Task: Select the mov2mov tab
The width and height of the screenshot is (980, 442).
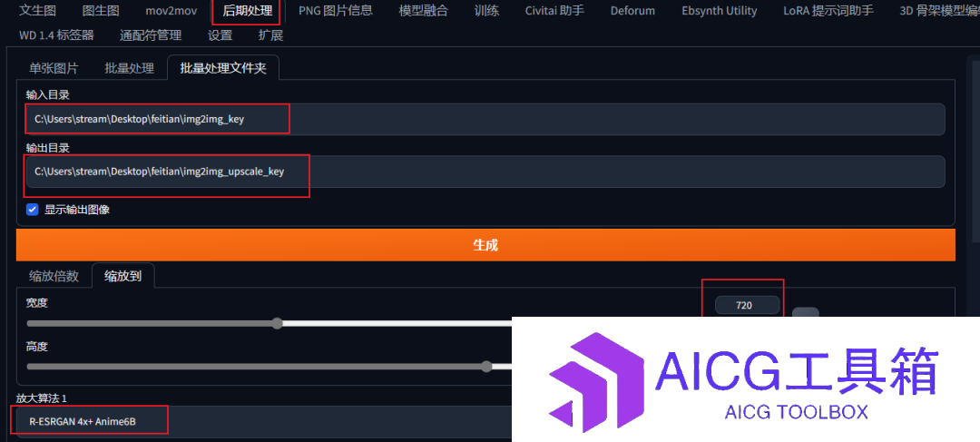Action: click(x=170, y=11)
